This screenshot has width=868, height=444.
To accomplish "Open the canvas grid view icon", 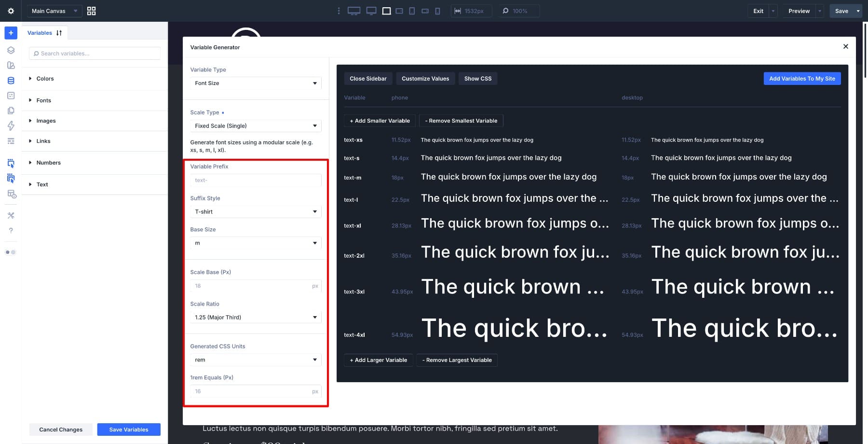I will coord(91,11).
